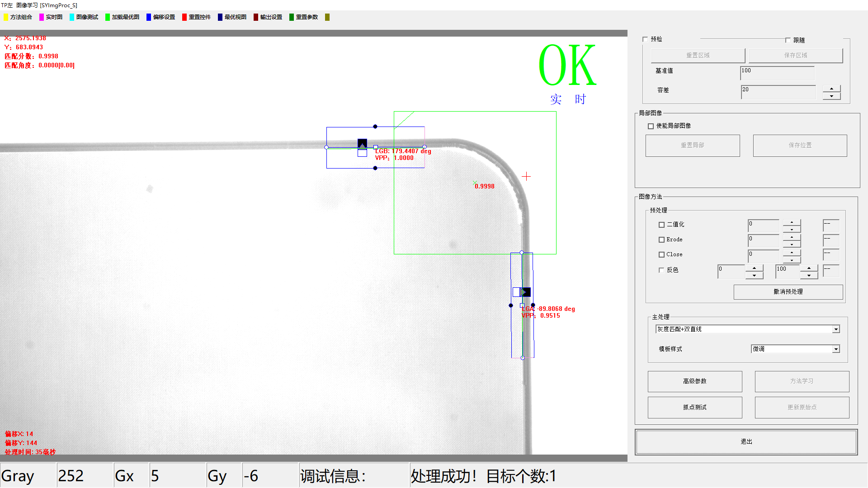The image size is (868, 488).
Task: Expand the 模板样式 微调 dropdown
Action: tap(835, 349)
